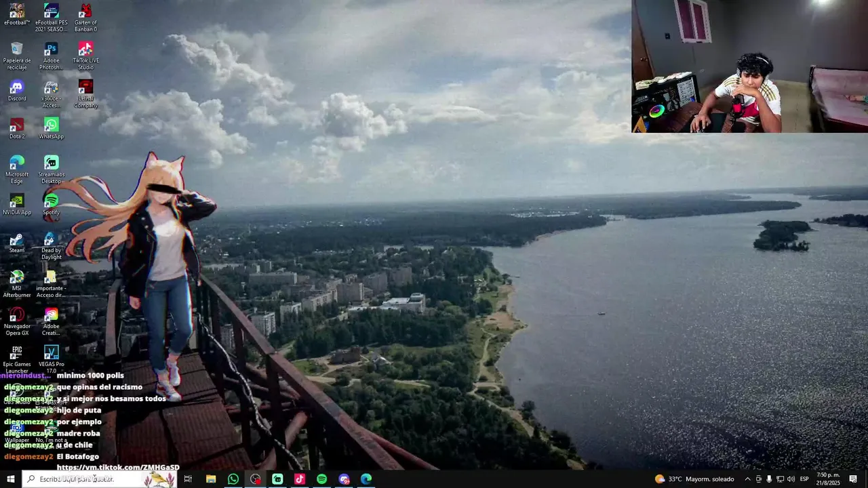This screenshot has height=488, width=868.
Task: Click chat message 'El Botafogo'
Action: (78, 457)
